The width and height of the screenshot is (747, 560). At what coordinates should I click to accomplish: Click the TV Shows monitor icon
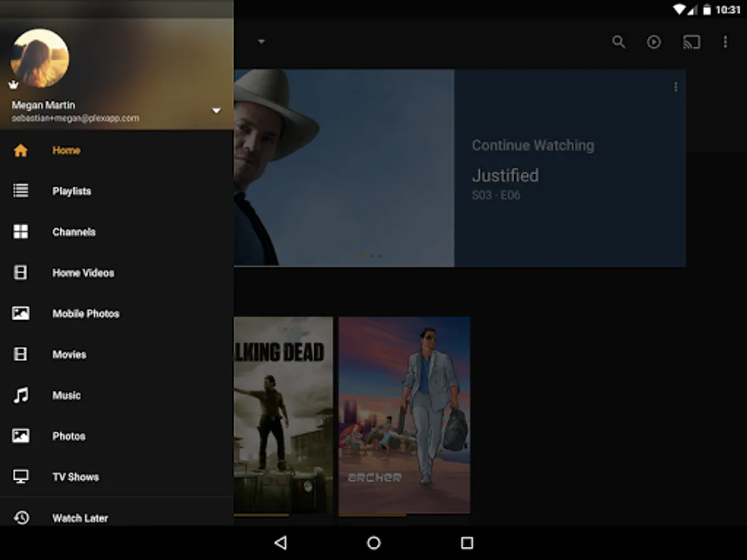[x=21, y=477]
